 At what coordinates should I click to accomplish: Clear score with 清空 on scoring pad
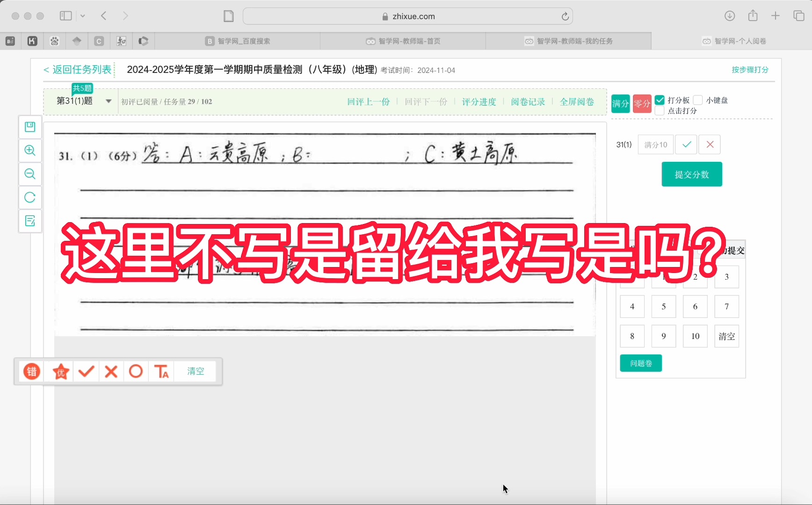click(726, 336)
